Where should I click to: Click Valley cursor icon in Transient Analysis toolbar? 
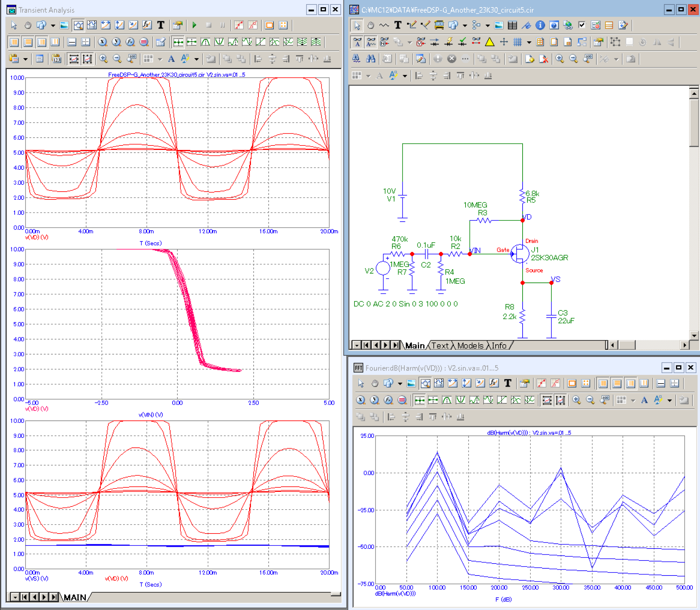click(x=219, y=42)
